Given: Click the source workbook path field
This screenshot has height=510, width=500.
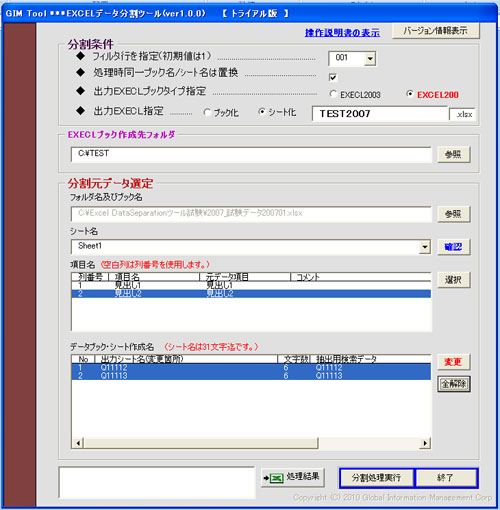Looking at the screenshot, I should click(251, 214).
